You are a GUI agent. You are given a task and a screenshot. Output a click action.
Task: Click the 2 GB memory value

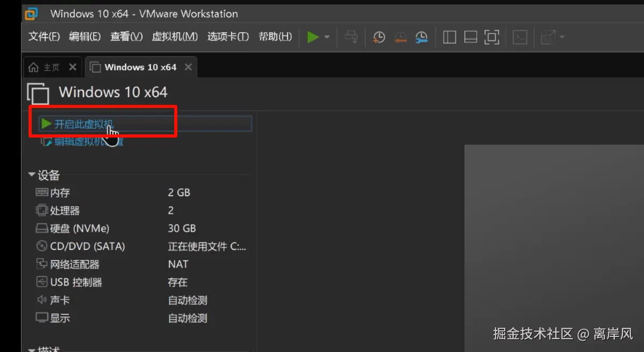(179, 192)
